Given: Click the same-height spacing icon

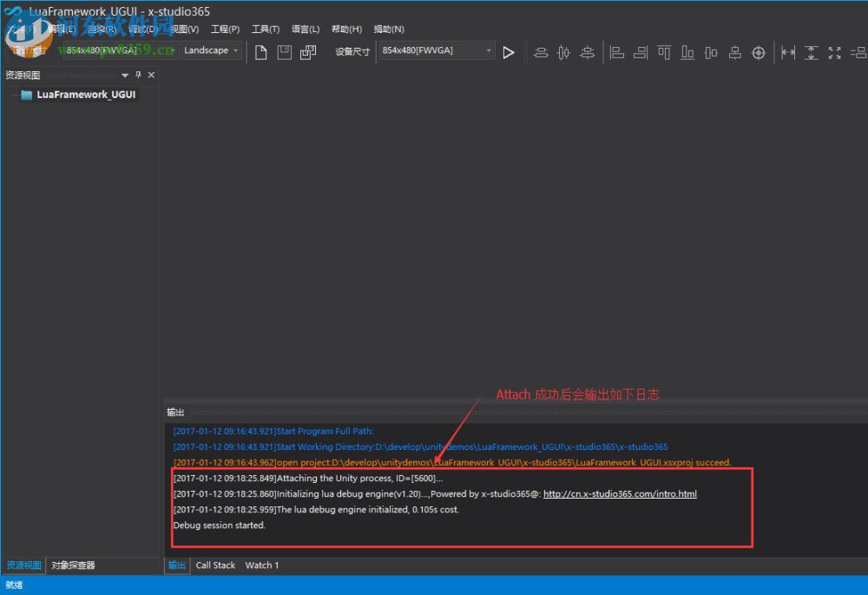Looking at the screenshot, I should click(x=812, y=52).
